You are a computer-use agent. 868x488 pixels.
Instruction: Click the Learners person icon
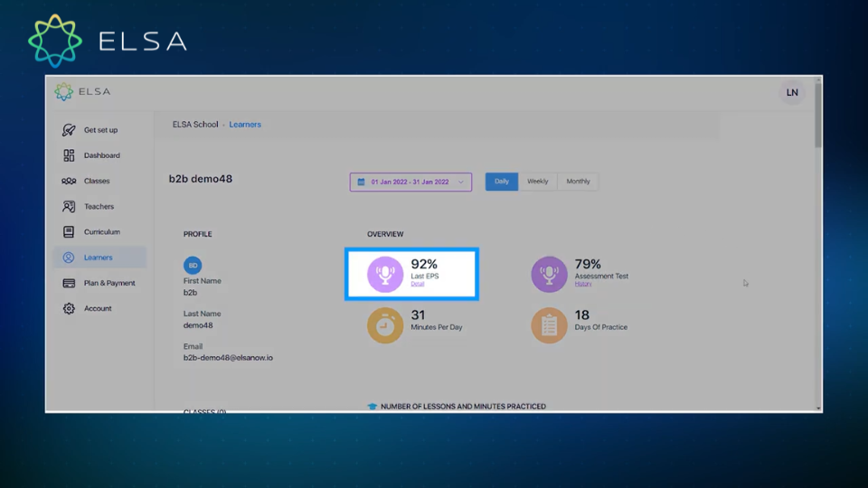69,258
